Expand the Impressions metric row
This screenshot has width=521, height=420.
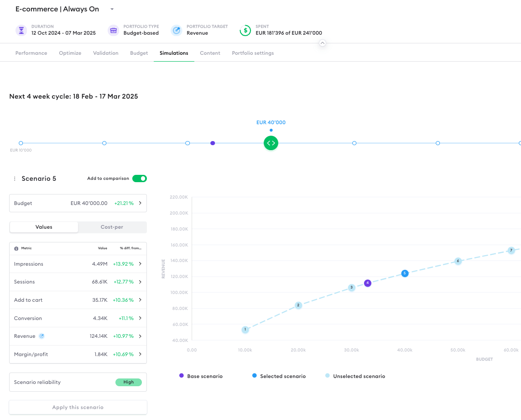[140, 264]
